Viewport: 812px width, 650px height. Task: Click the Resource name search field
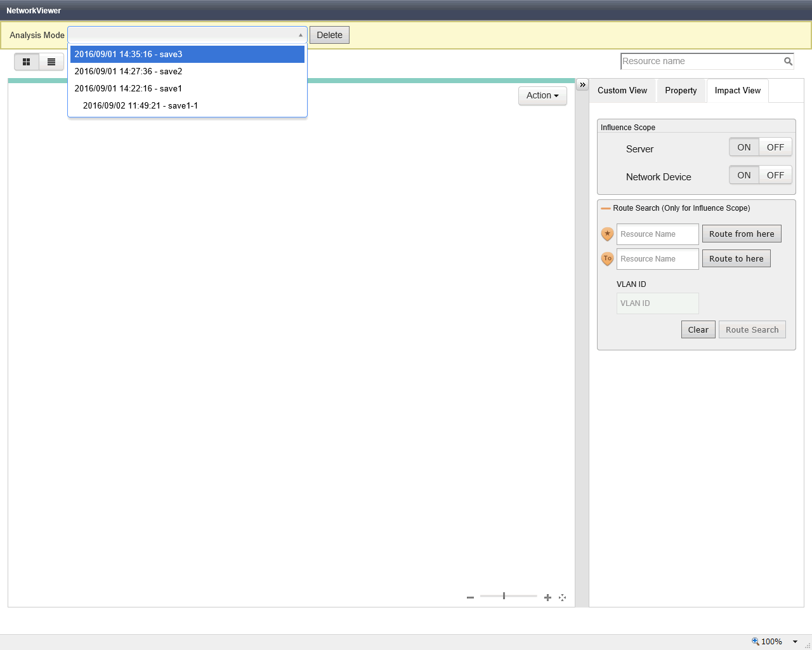click(x=701, y=62)
